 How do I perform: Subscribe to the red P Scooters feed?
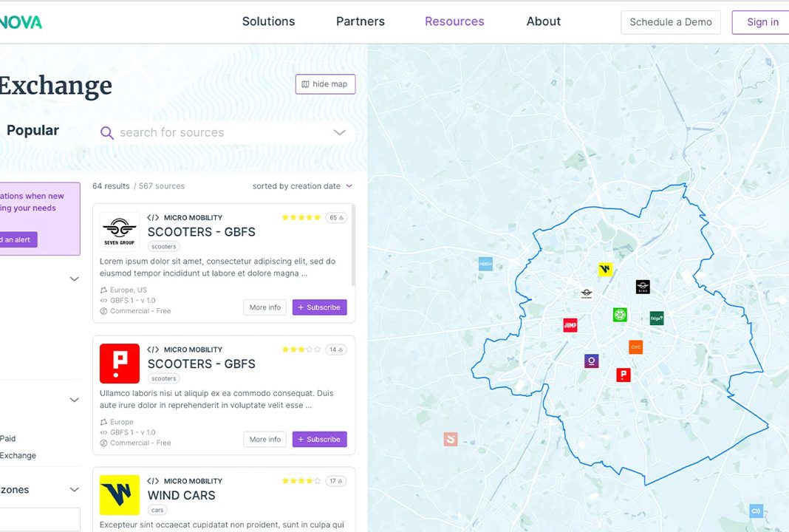[320, 440]
